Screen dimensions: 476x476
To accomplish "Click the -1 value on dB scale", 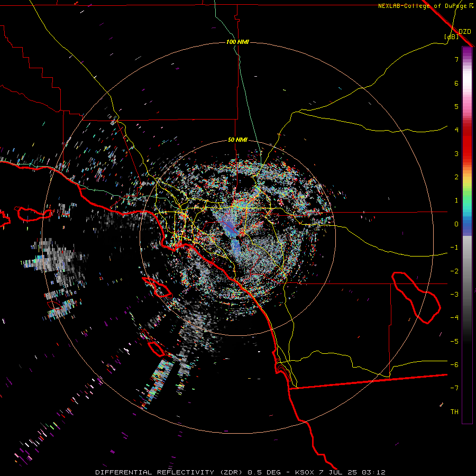I will (x=454, y=248).
